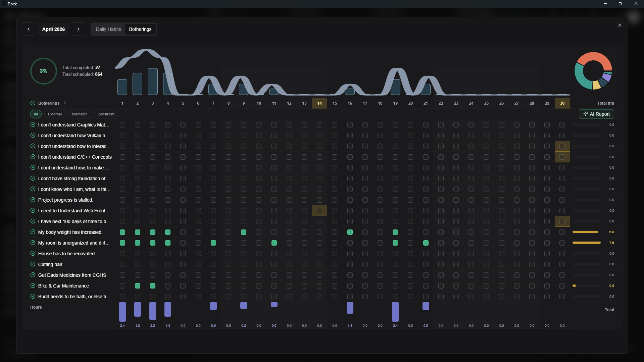Click check icon for who I am row

point(33,189)
